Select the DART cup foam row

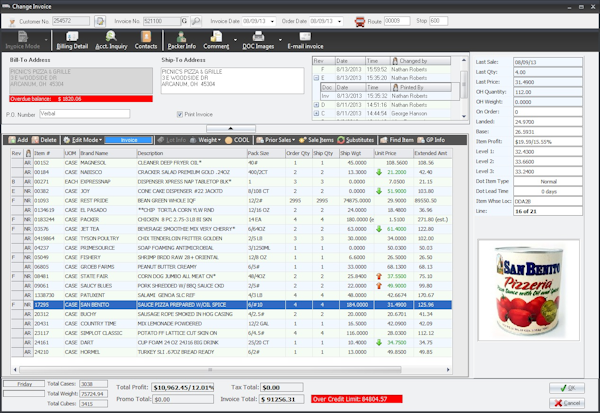pyautogui.click(x=232, y=343)
